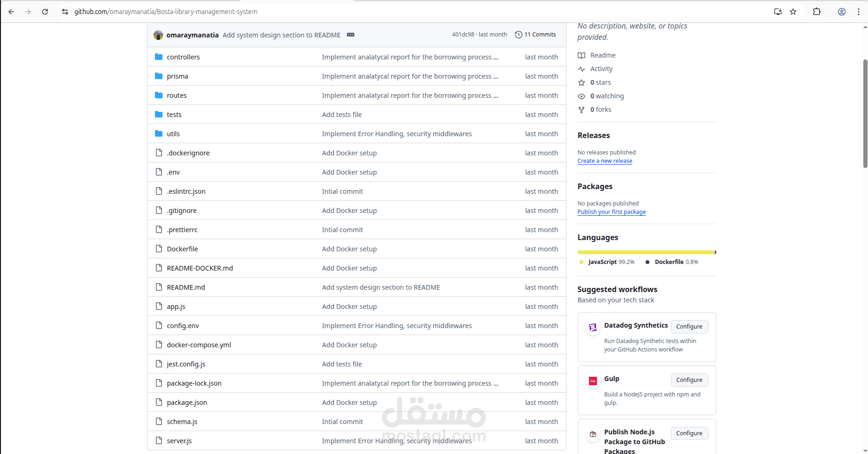Open the browser extensions puzzle icon
This screenshot has height=454, width=868.
pyautogui.click(x=817, y=12)
